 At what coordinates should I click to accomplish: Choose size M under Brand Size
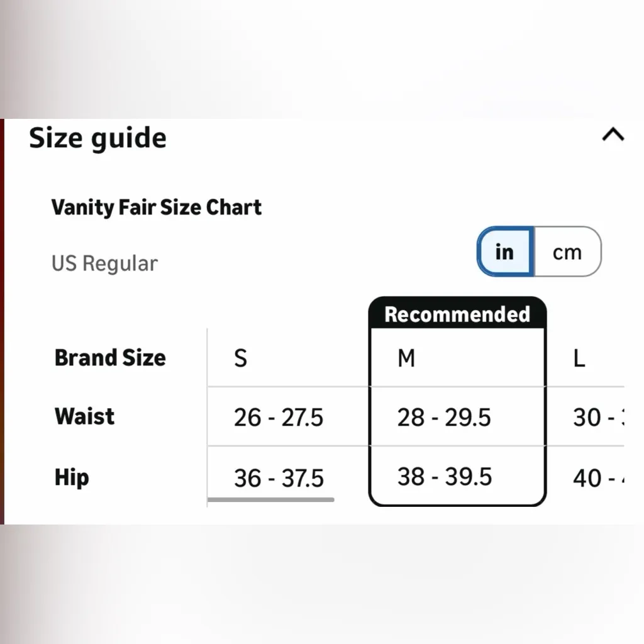pos(407,358)
